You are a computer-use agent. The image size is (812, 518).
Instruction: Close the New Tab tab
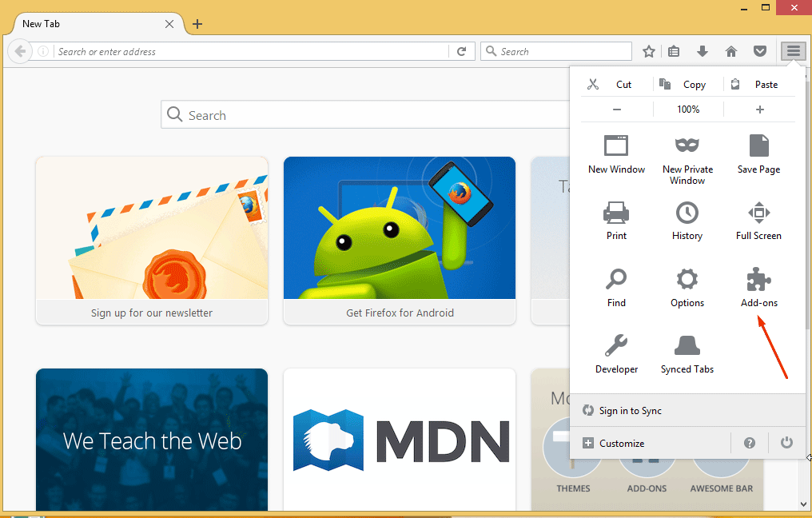(169, 24)
